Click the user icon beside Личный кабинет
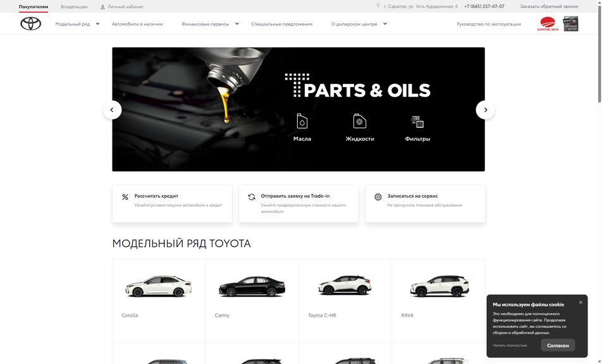Viewport: 602px width, 364px height. [x=102, y=7]
